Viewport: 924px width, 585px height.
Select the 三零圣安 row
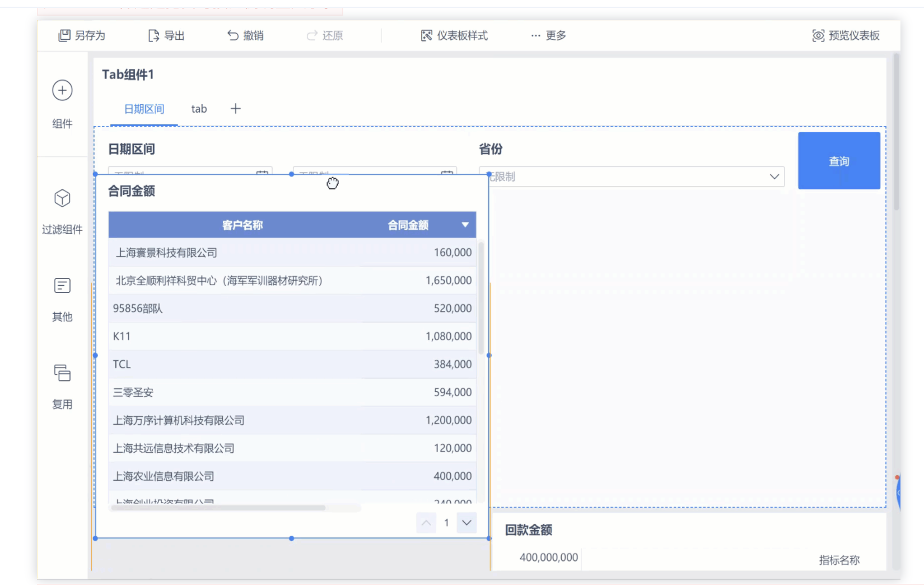(292, 392)
